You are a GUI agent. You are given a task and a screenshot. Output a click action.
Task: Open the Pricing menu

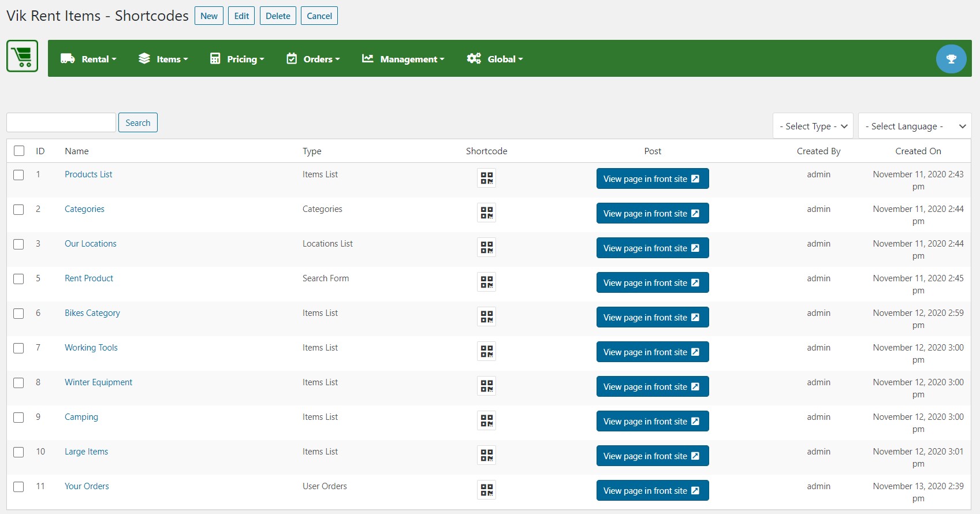[237, 59]
